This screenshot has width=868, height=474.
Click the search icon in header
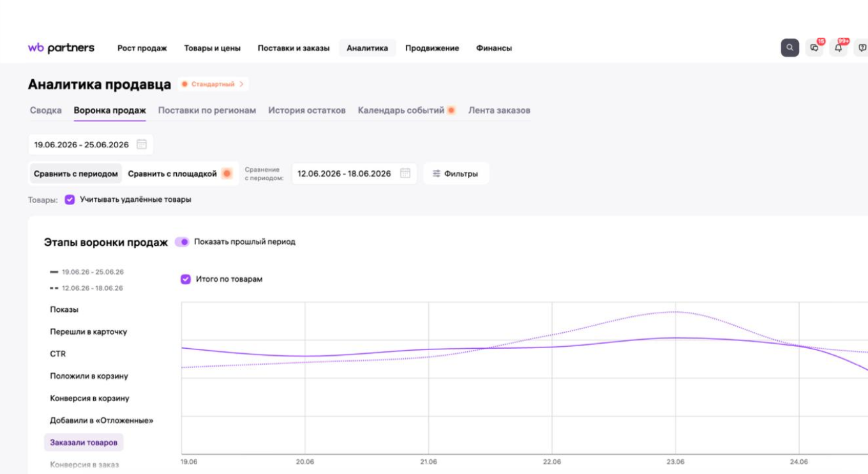tap(789, 48)
